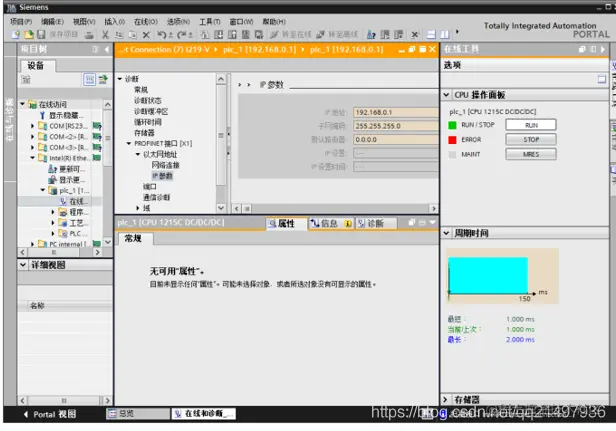This screenshot has height=431, width=616.
Task: Open the 项目(P) menu
Action: (21, 22)
